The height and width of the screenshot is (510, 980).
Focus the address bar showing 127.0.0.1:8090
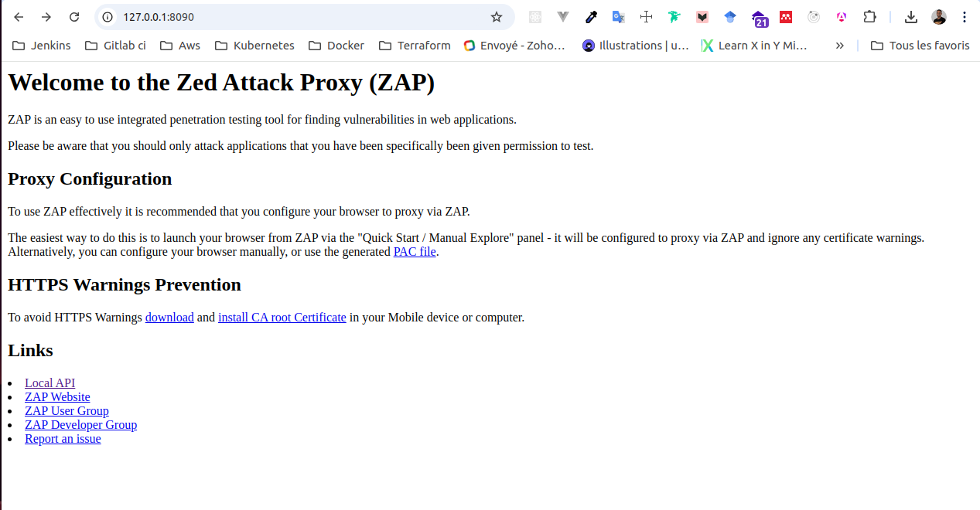click(x=302, y=17)
